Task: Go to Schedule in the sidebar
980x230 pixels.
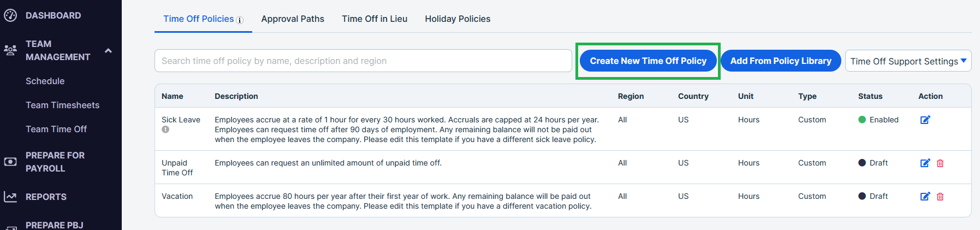Action: pyautogui.click(x=45, y=81)
